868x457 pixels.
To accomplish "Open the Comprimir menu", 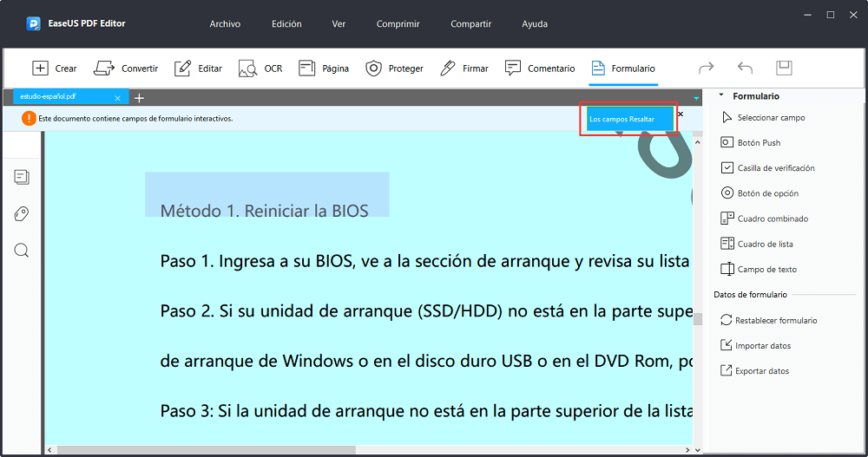I will 398,23.
